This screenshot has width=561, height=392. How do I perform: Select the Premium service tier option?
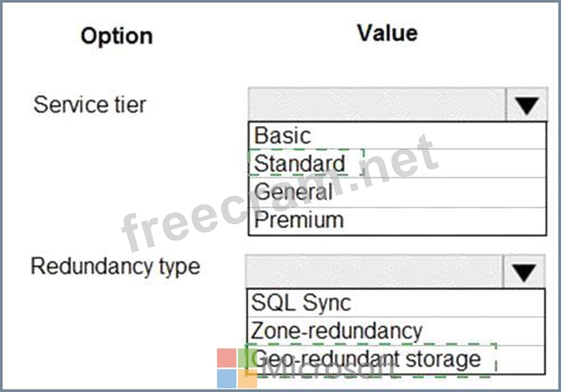[299, 219]
